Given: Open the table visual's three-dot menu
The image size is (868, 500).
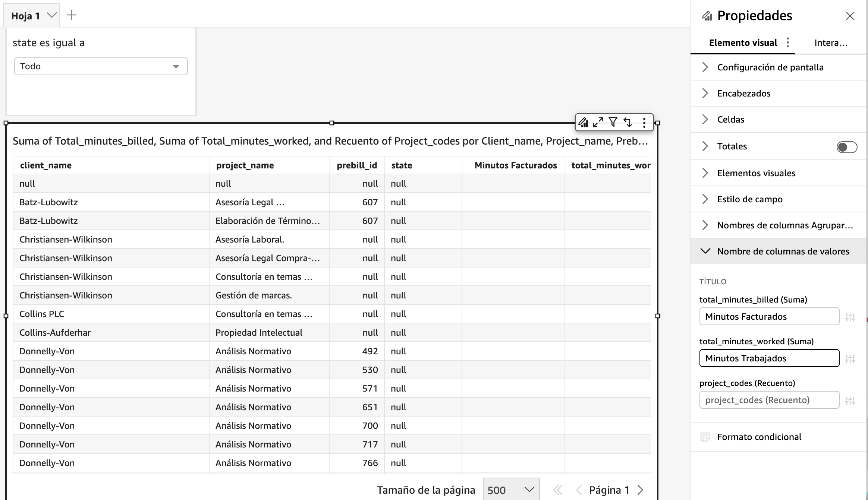Looking at the screenshot, I should 644,123.
